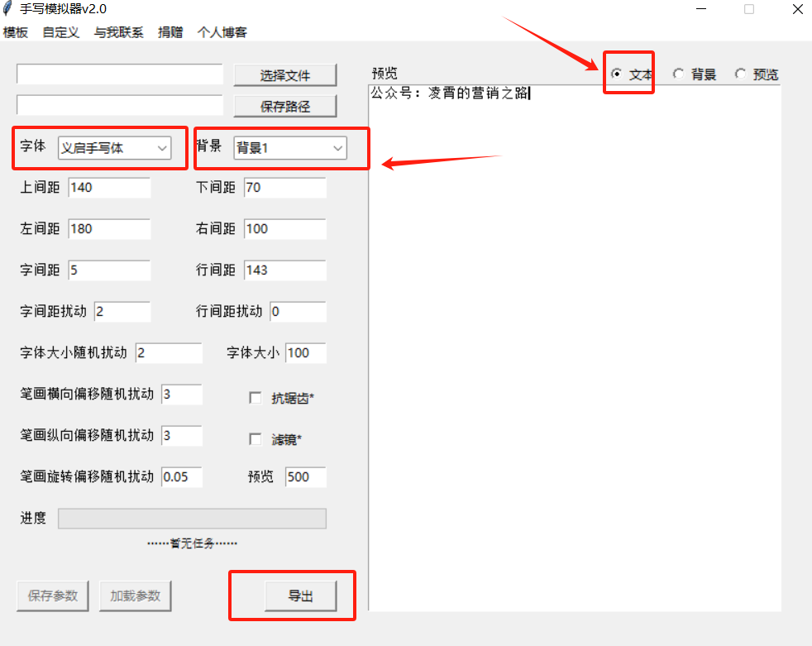Click the 保存路径 button

(285, 107)
